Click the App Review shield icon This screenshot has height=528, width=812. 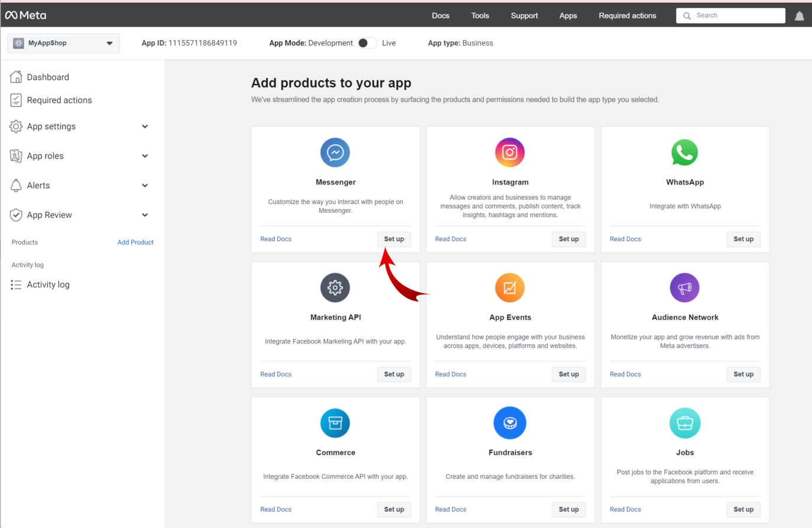16,215
